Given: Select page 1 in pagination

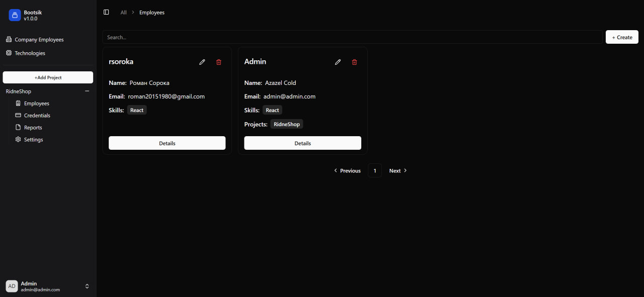Looking at the screenshot, I should [x=375, y=170].
